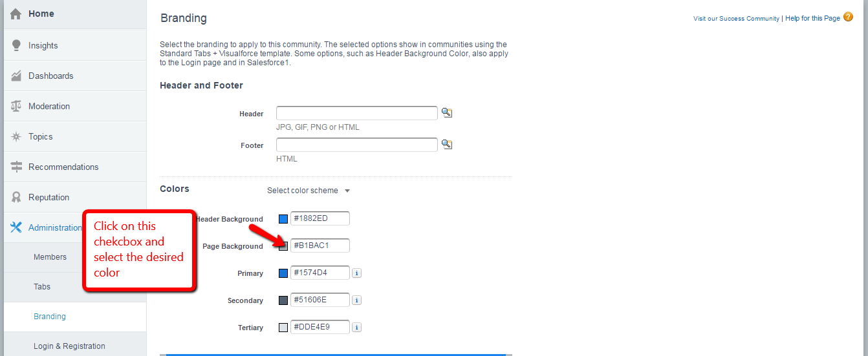Open the Help for this Page link
868x356 pixels.
pyautogui.click(x=812, y=19)
